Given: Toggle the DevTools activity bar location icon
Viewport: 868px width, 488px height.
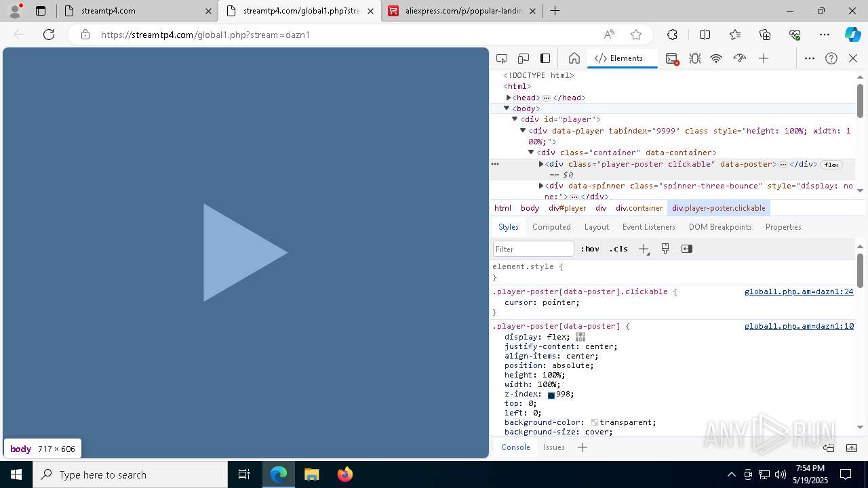Looking at the screenshot, I should pyautogui.click(x=545, y=58).
